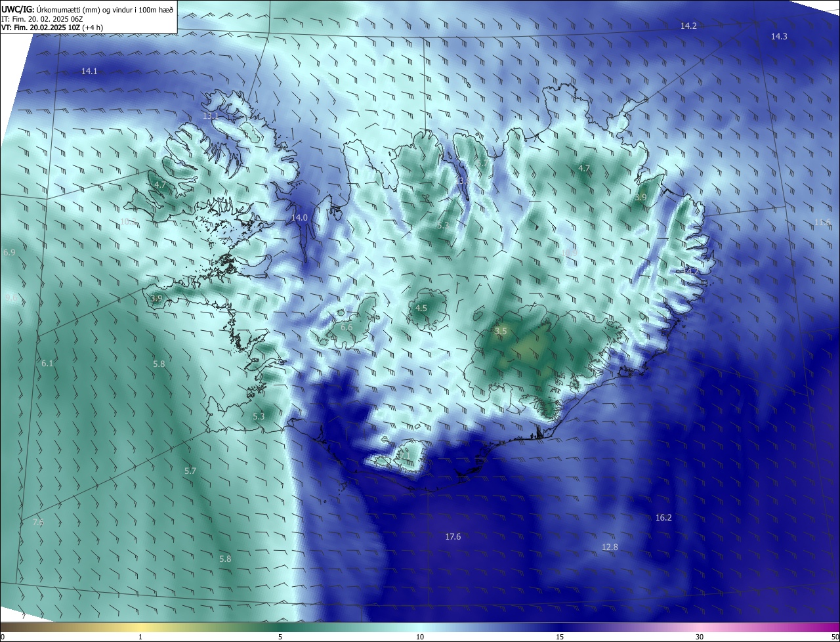Click the 9.6 value label
The height and width of the screenshot is (642, 840).
(11, 298)
